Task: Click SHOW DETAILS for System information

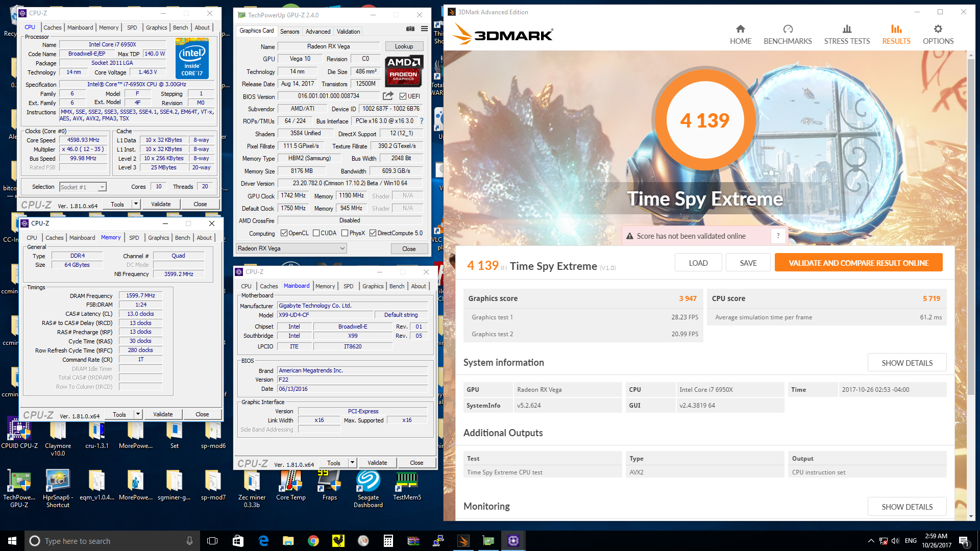Action: point(907,363)
